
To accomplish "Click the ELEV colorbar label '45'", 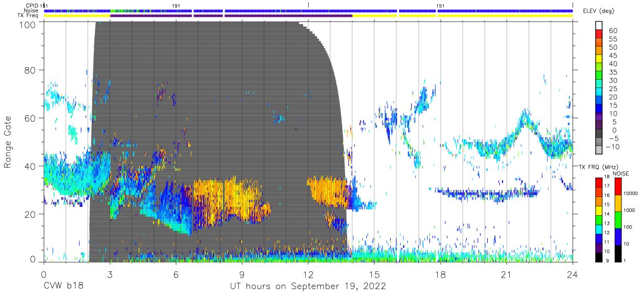I will pos(613,56).
